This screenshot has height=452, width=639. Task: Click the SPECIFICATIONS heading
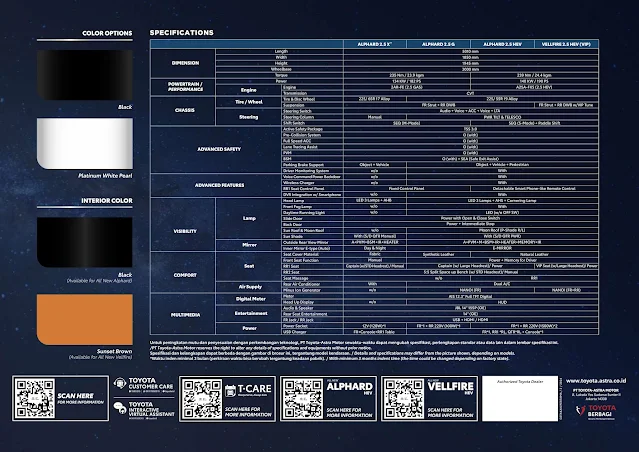[181, 33]
